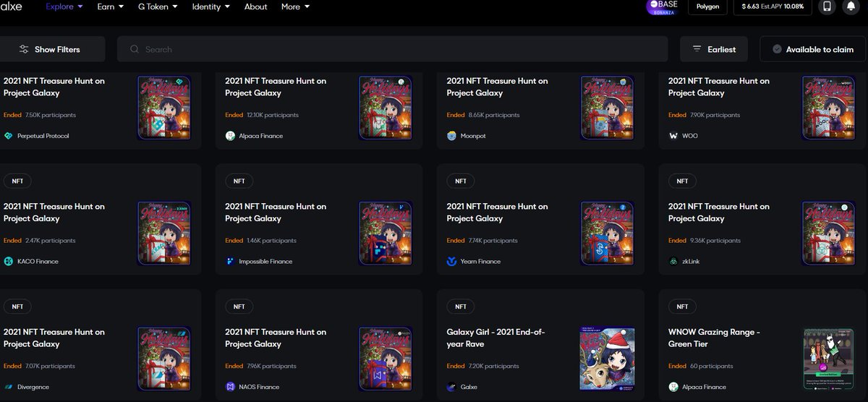Click the Perpetual Protocol name
Viewport: 868px width, 402px height.
[43, 136]
